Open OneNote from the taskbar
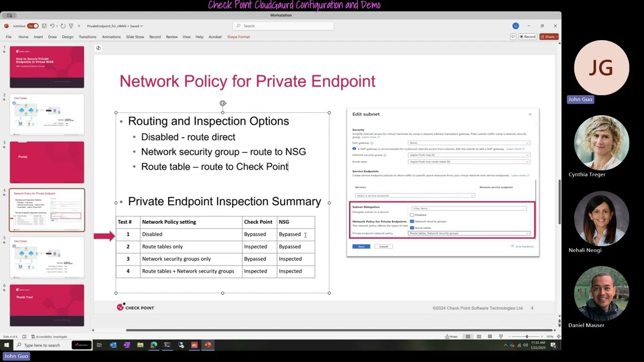 126,345
